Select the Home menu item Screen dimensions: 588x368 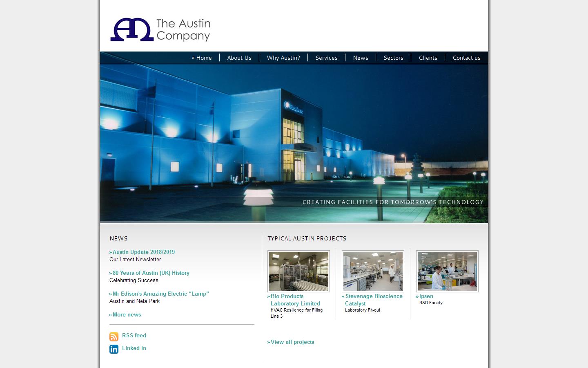coord(203,58)
